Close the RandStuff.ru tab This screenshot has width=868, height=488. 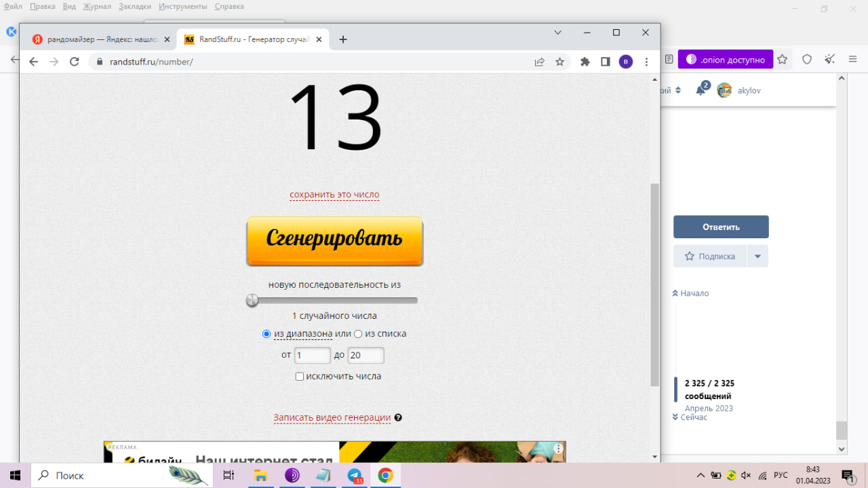click(x=319, y=39)
